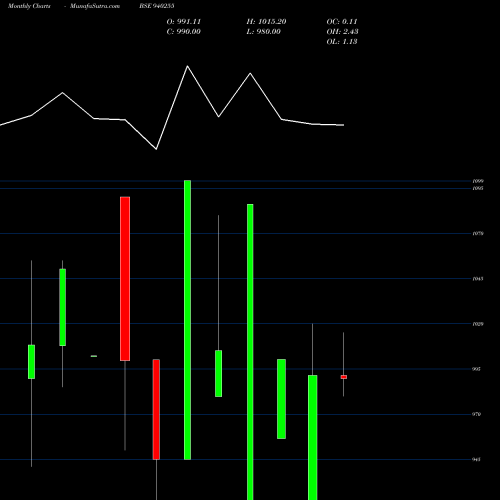Select the "H: 1015.20" high value
Viewport: 500px width, 500px height.
tap(266, 22)
